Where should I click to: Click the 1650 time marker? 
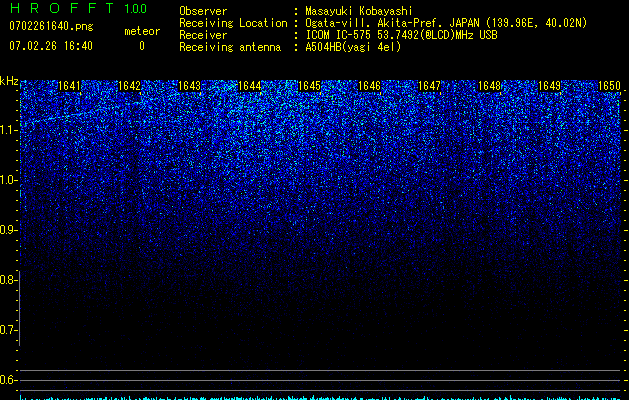click(x=610, y=86)
